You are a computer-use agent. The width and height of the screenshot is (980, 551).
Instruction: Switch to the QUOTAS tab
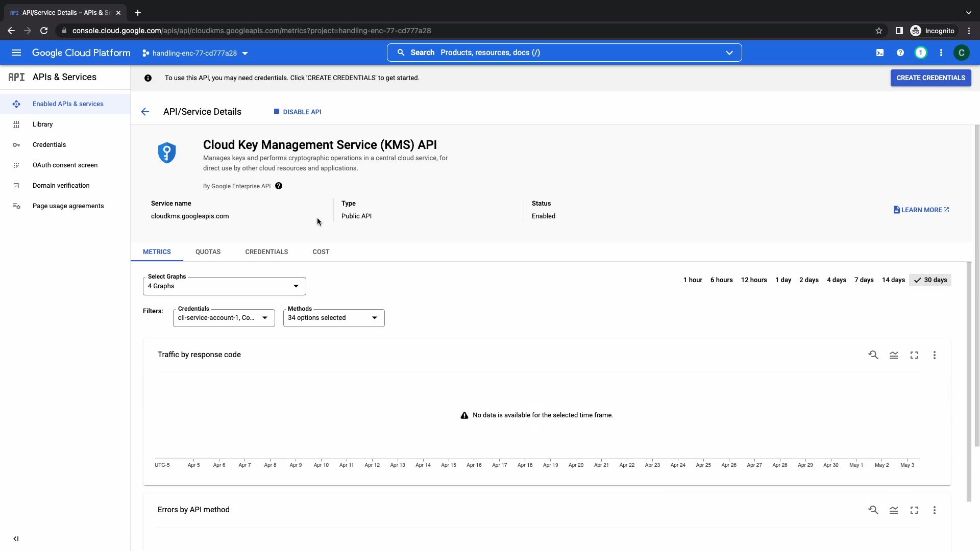208,252
